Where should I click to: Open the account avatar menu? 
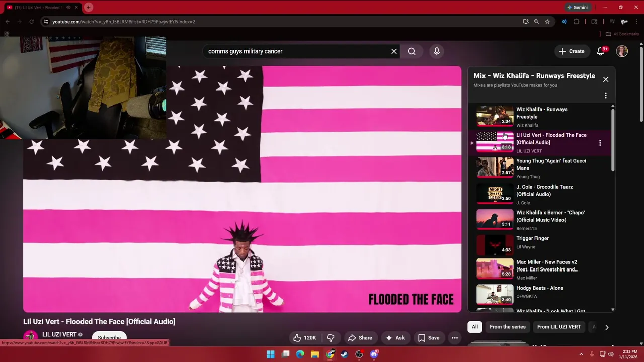[622, 51]
